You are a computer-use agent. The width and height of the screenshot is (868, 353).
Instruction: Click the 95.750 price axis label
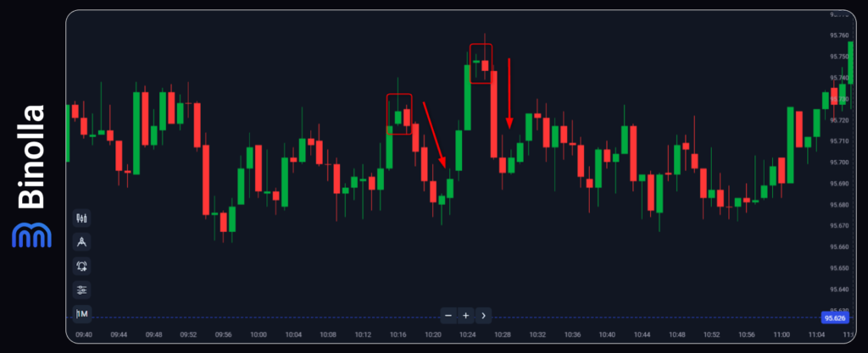[x=839, y=57]
